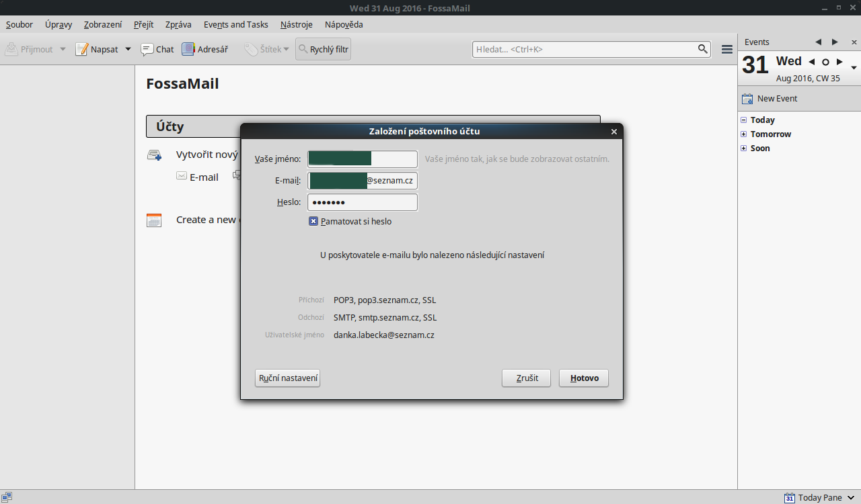The height and width of the screenshot is (504, 861).
Task: Open the Zpráva menu
Action: [178, 24]
